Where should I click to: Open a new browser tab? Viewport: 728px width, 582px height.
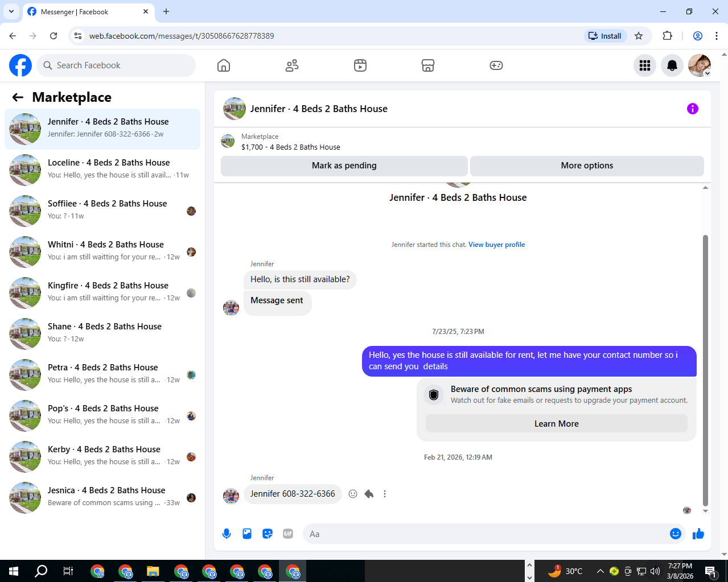click(x=166, y=11)
